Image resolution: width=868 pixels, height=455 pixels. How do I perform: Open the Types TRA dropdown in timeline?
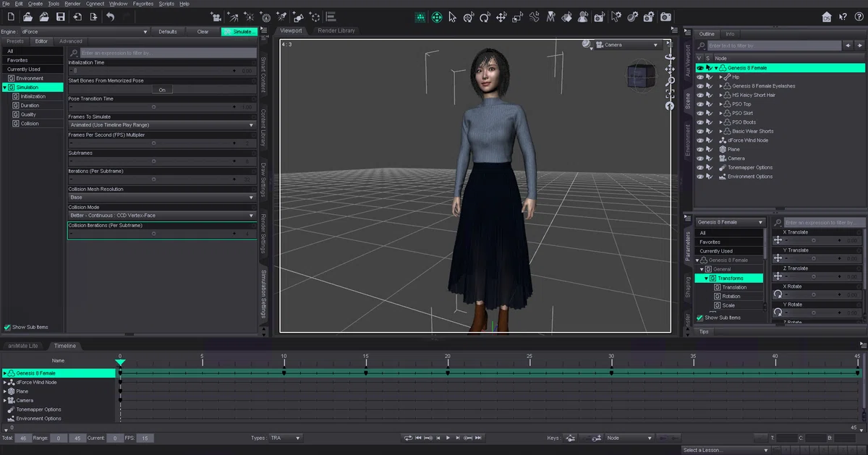tap(285, 438)
